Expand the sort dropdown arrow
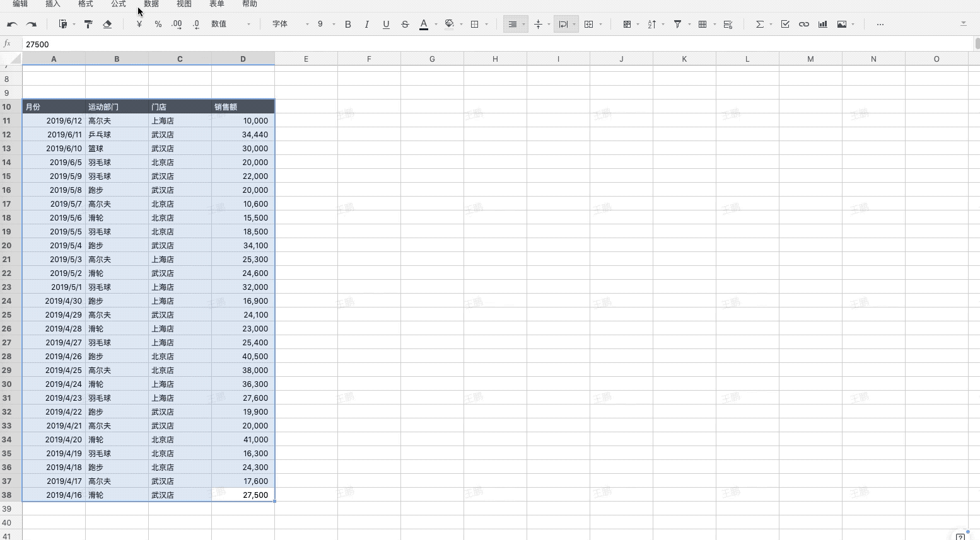The image size is (980, 540). 663,25
